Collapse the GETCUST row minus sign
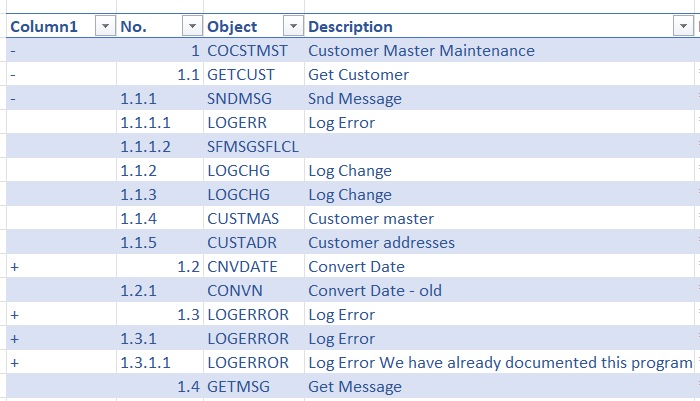The height and width of the screenshot is (401, 700). (x=12, y=75)
